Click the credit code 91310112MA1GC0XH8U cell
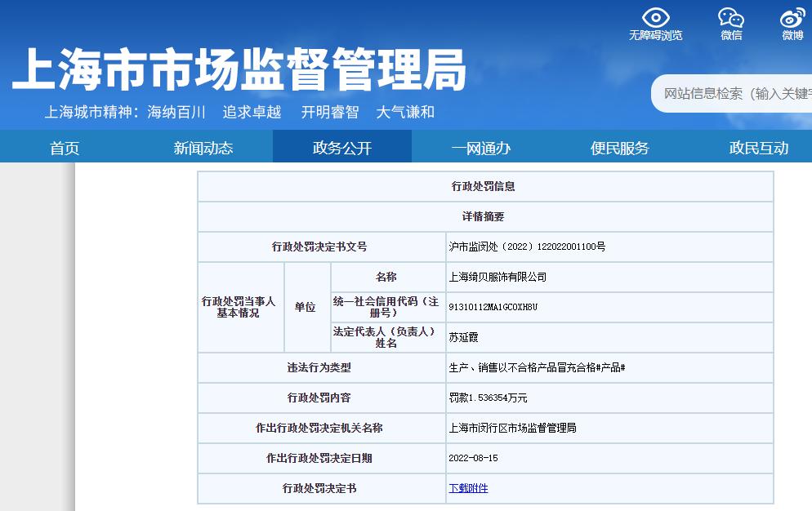This screenshot has height=511, width=812. tap(493, 308)
